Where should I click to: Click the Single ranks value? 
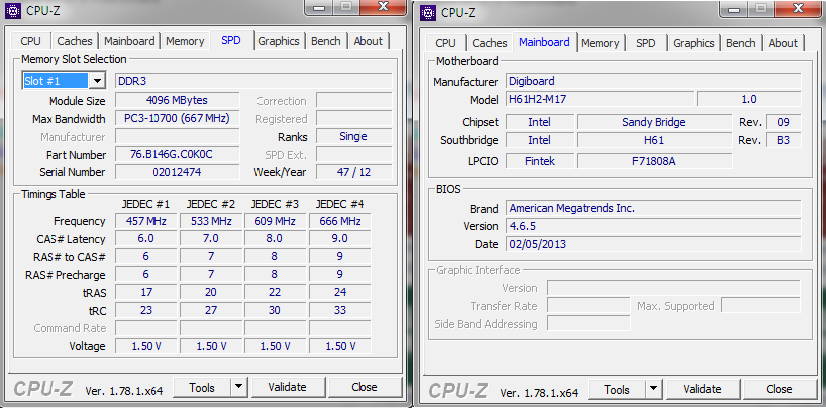[354, 136]
